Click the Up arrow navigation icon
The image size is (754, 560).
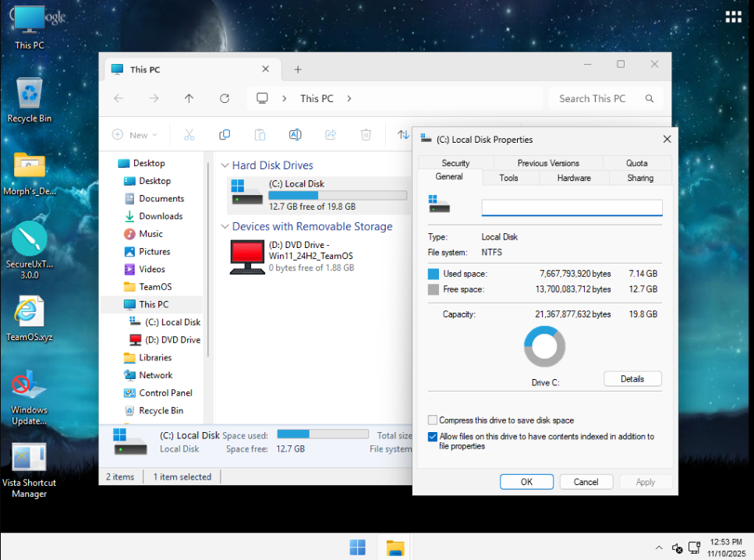coord(189,98)
